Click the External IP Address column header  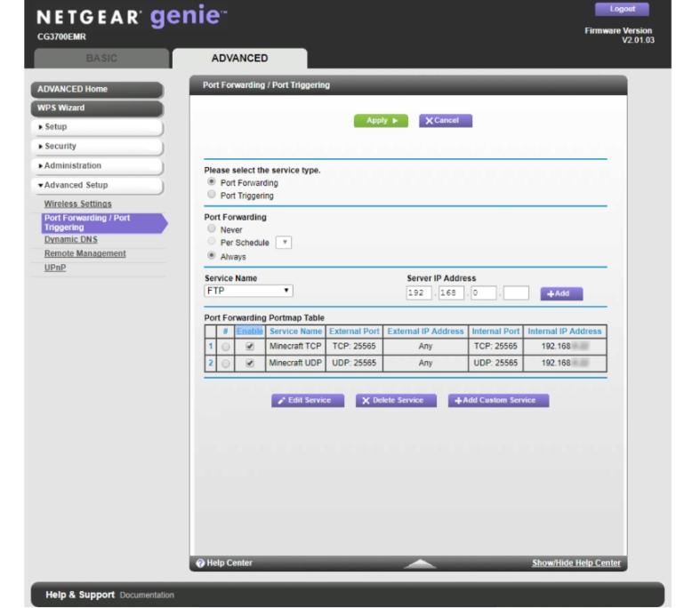tap(425, 332)
